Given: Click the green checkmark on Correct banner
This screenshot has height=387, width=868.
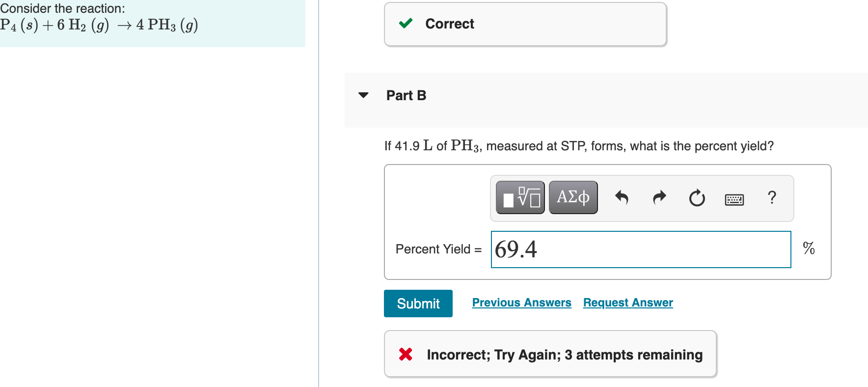Looking at the screenshot, I should pyautogui.click(x=405, y=24).
